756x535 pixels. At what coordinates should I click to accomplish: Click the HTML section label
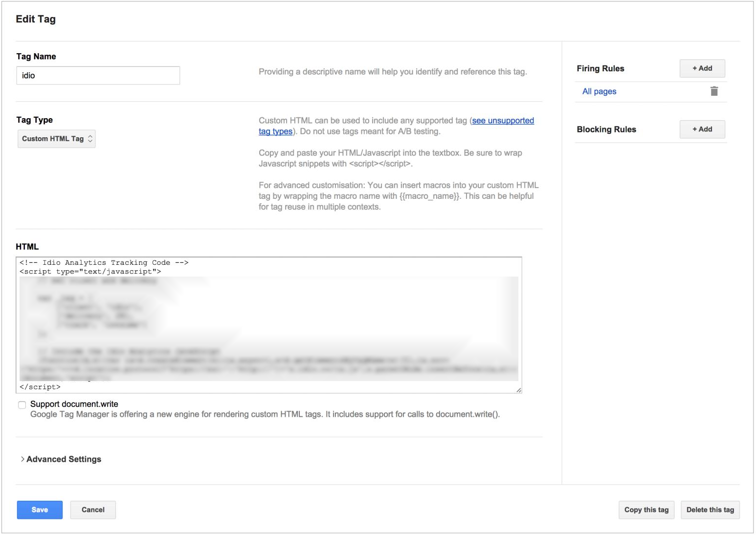click(27, 247)
